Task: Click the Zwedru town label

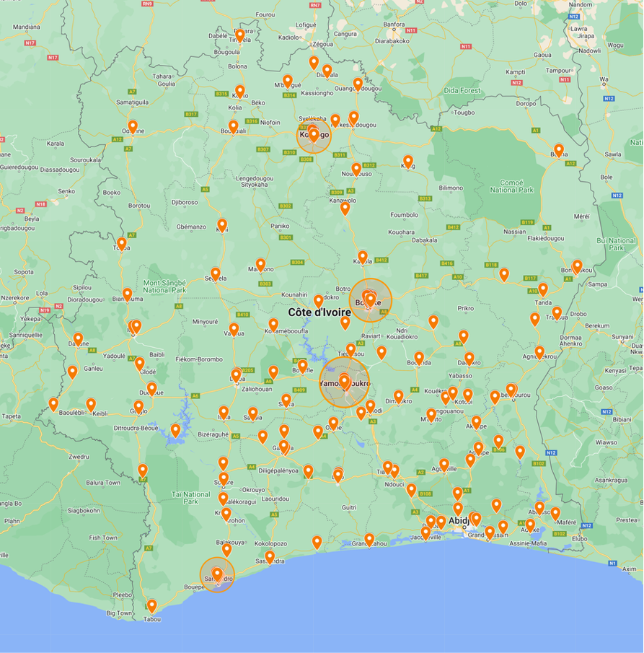Action: pyautogui.click(x=79, y=457)
